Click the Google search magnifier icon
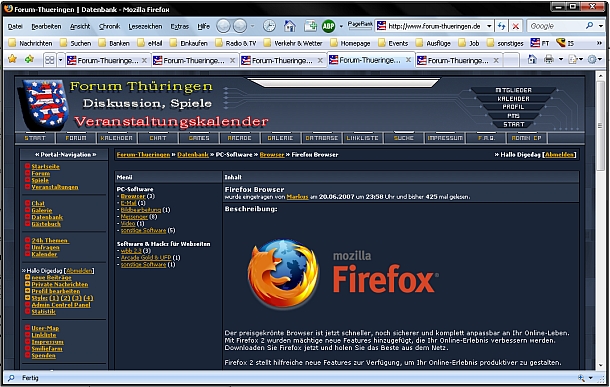 click(589, 26)
